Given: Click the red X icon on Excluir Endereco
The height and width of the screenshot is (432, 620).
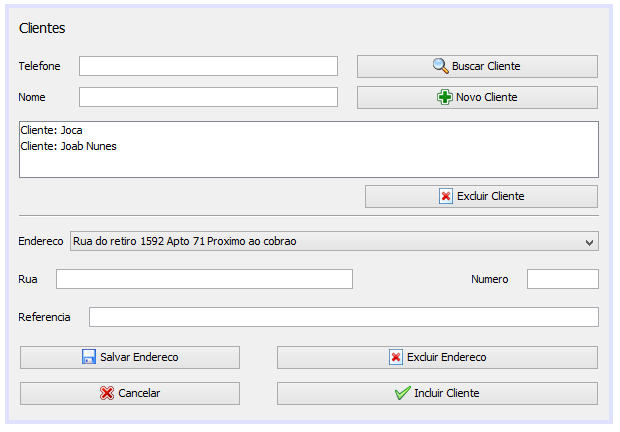Looking at the screenshot, I should click(x=396, y=357).
